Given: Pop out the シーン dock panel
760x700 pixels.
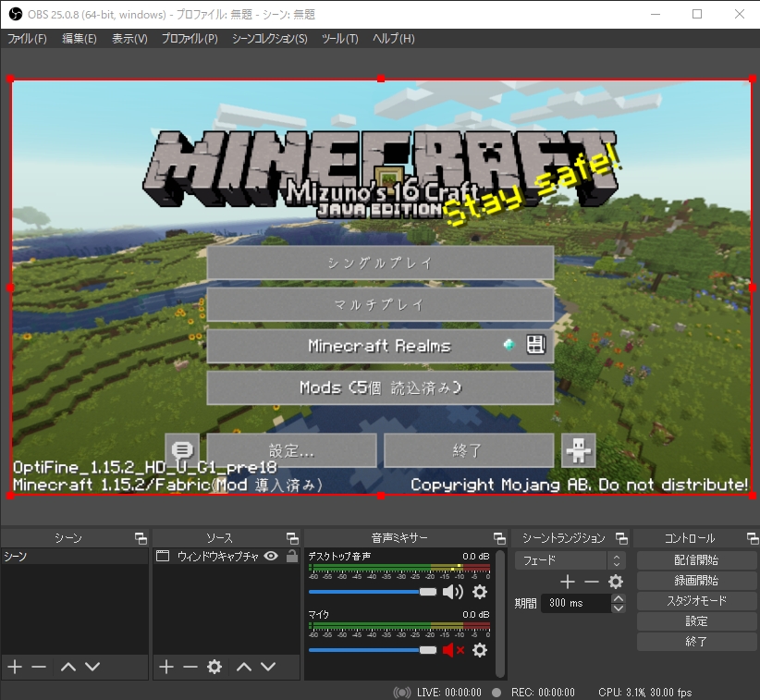Looking at the screenshot, I should pyautogui.click(x=141, y=538).
